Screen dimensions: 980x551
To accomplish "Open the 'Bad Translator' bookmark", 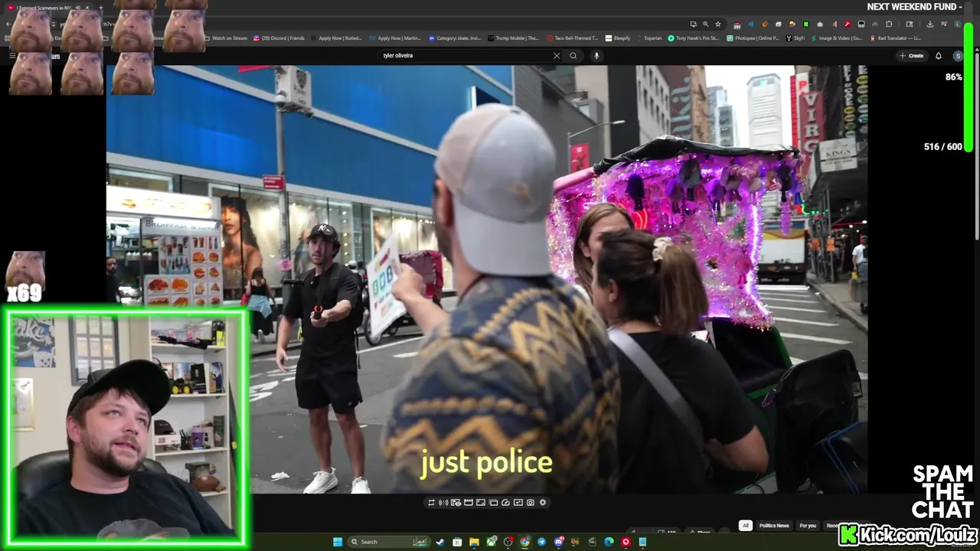I will pos(895,37).
